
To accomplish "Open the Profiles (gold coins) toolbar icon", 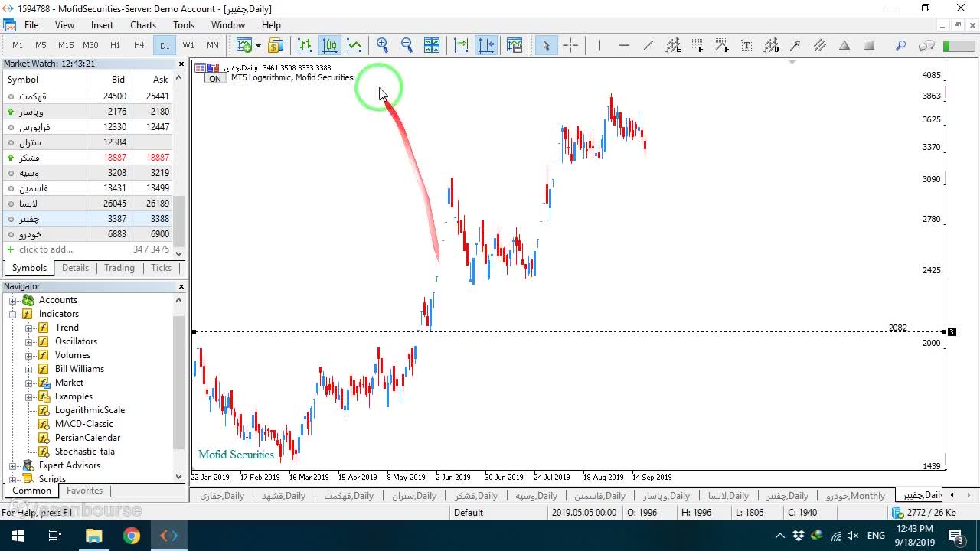I will [276, 45].
